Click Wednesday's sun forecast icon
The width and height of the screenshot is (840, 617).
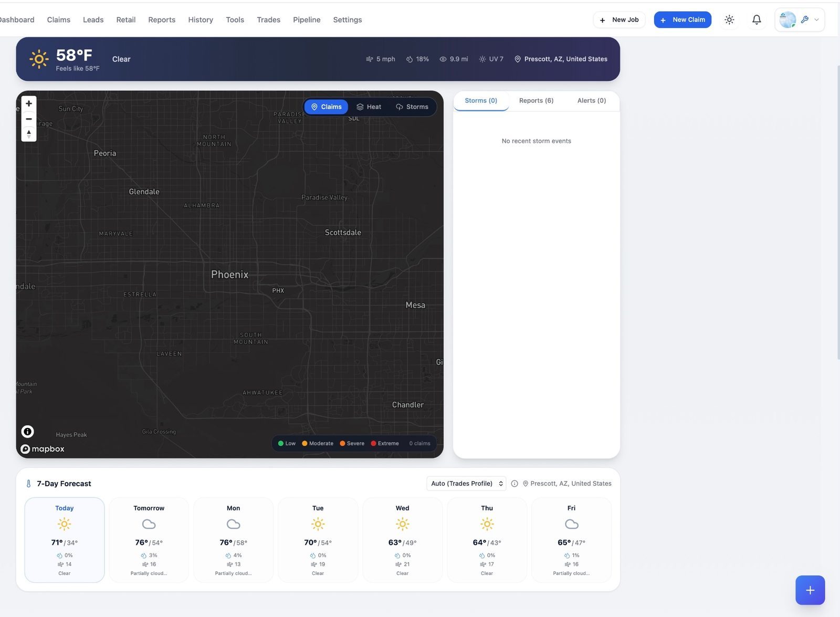pos(403,524)
